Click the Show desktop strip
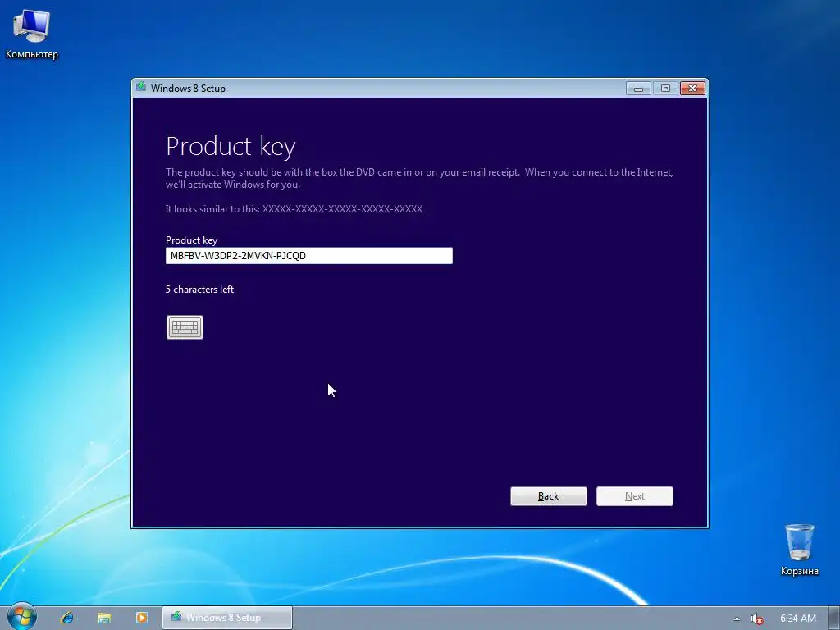840x630 pixels. 834,619
